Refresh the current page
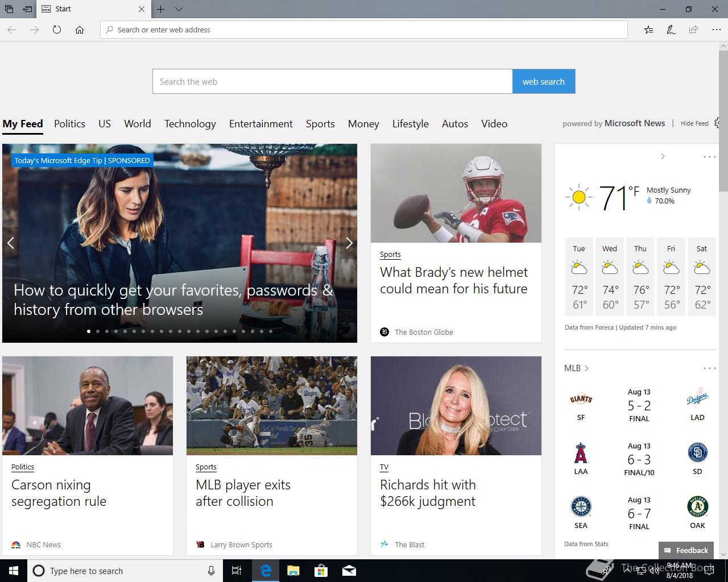Viewport: 728px width, 582px height. click(x=57, y=30)
